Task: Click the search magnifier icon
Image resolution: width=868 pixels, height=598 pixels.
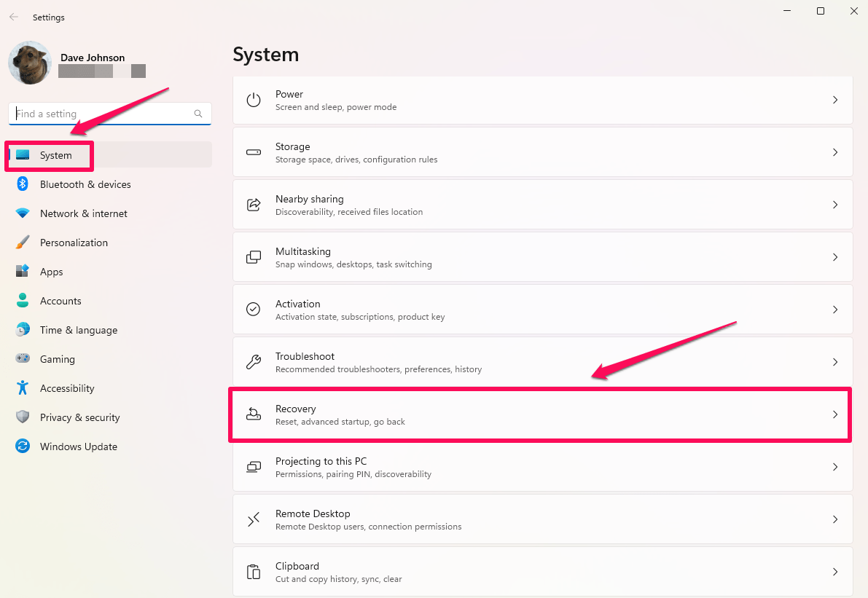Action: tap(198, 114)
